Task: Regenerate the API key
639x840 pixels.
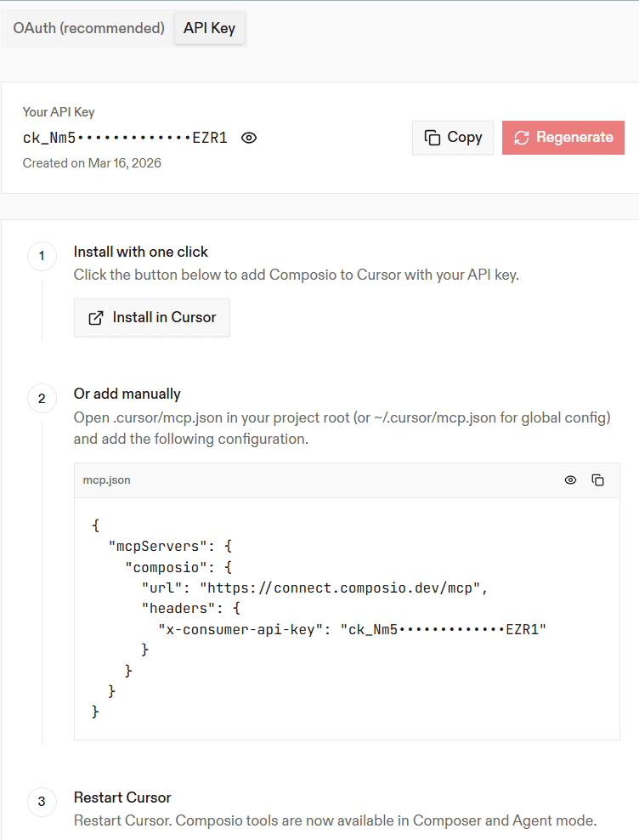Action: click(563, 138)
